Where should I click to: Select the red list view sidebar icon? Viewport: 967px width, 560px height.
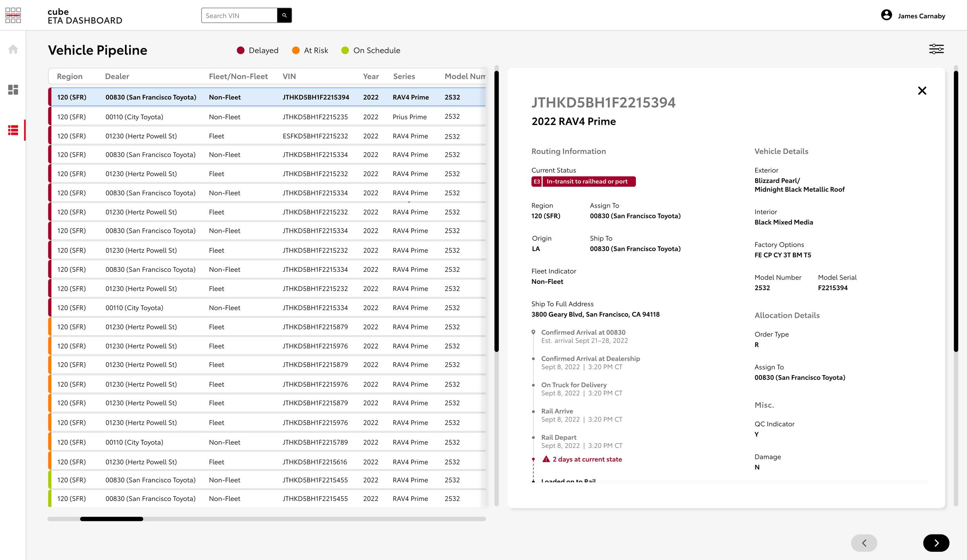click(13, 130)
